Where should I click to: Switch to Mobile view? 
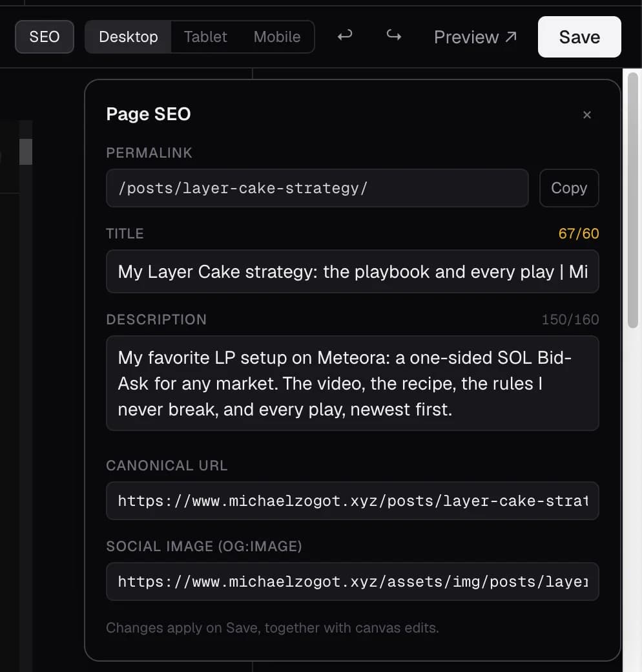[277, 37]
